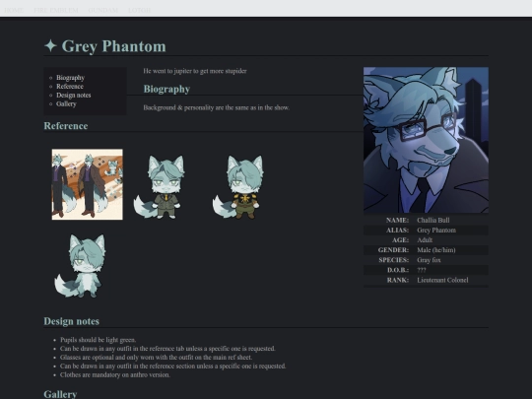Go to the GUNDAM navigation item
The height and width of the screenshot is (399, 532).
103,11
